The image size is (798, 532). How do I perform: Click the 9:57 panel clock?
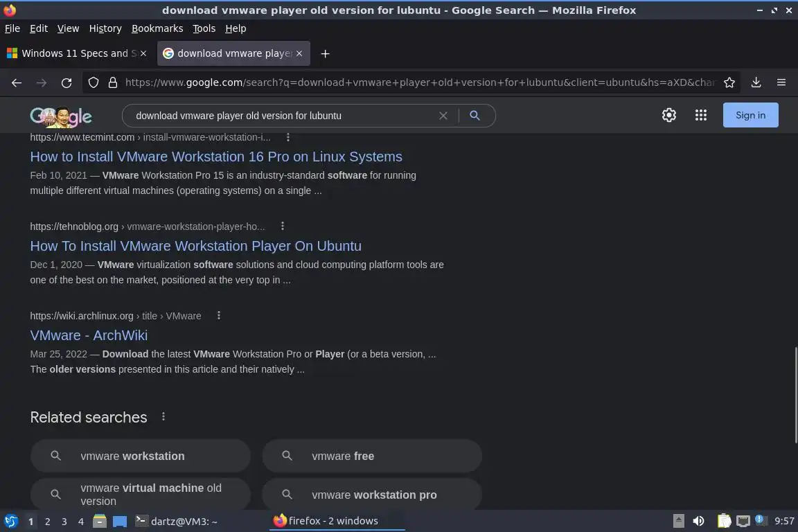(x=784, y=521)
